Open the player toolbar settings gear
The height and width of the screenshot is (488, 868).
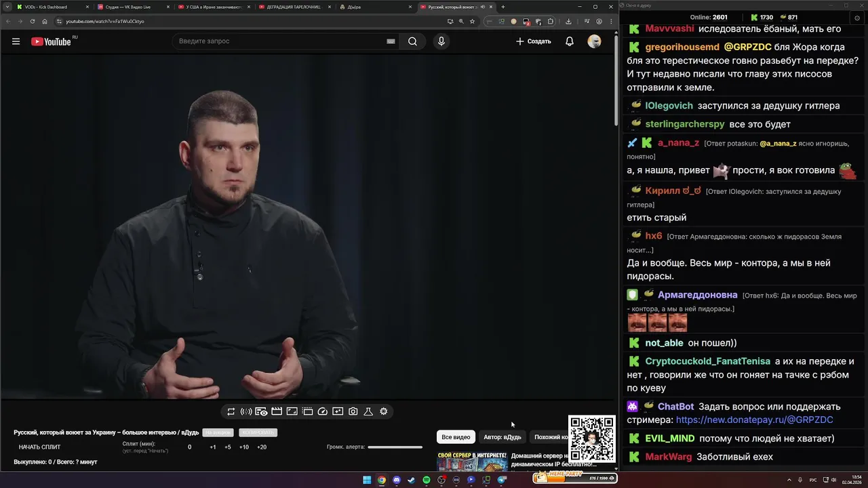(x=384, y=411)
